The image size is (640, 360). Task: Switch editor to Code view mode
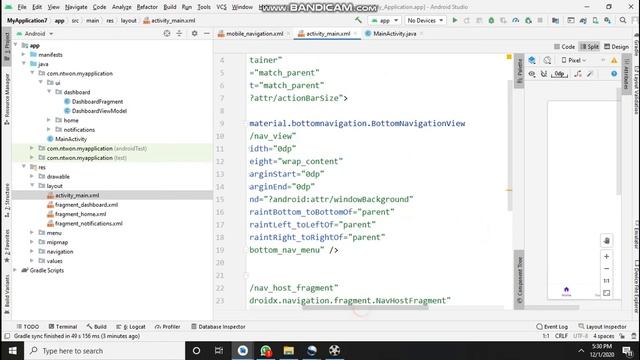pos(564,47)
